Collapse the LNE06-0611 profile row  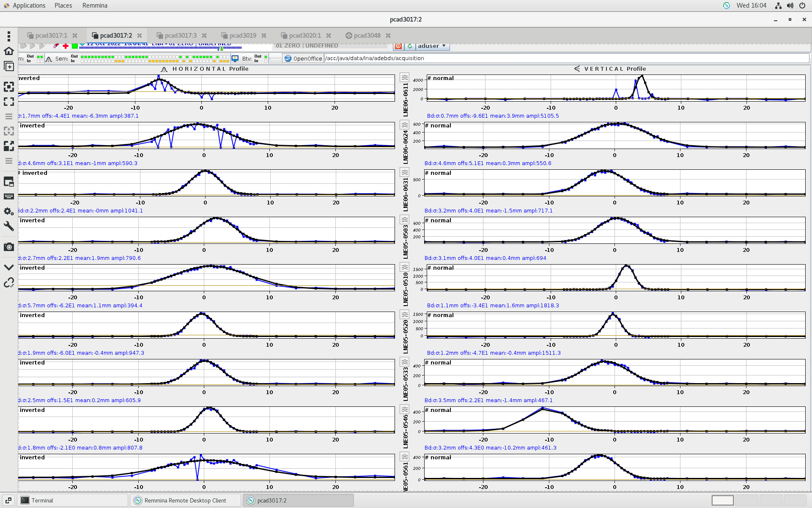(405, 77)
